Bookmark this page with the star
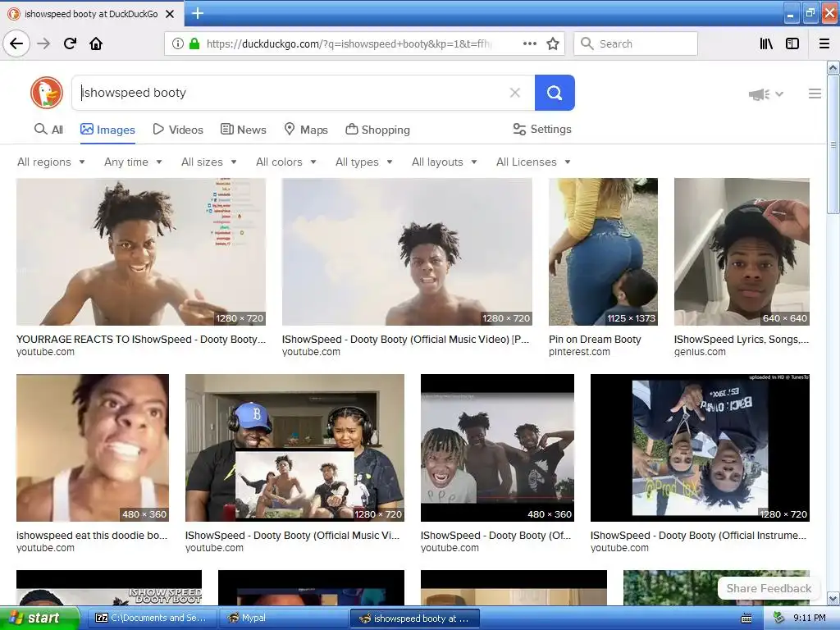 click(553, 43)
